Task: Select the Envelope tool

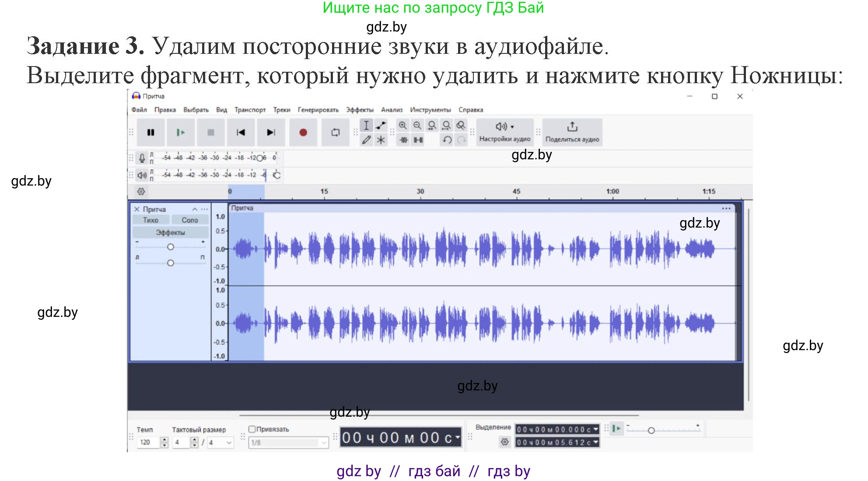Action: tap(380, 126)
